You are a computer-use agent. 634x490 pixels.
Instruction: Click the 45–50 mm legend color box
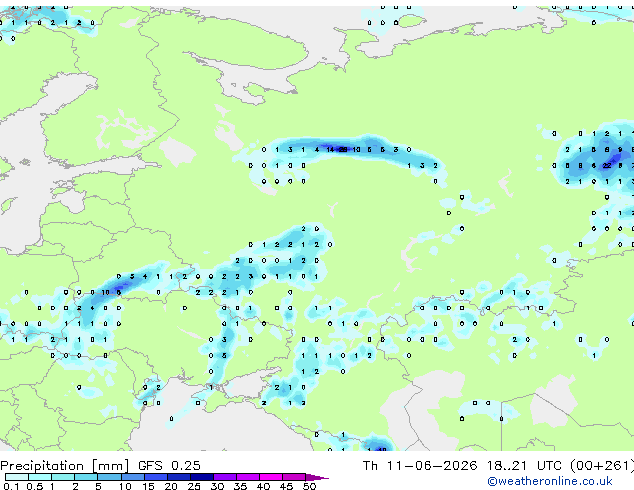[294, 477]
